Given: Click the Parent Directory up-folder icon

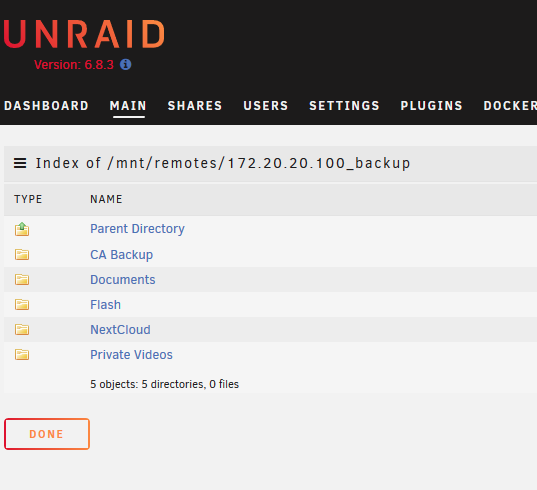Looking at the screenshot, I should click(x=22, y=229).
